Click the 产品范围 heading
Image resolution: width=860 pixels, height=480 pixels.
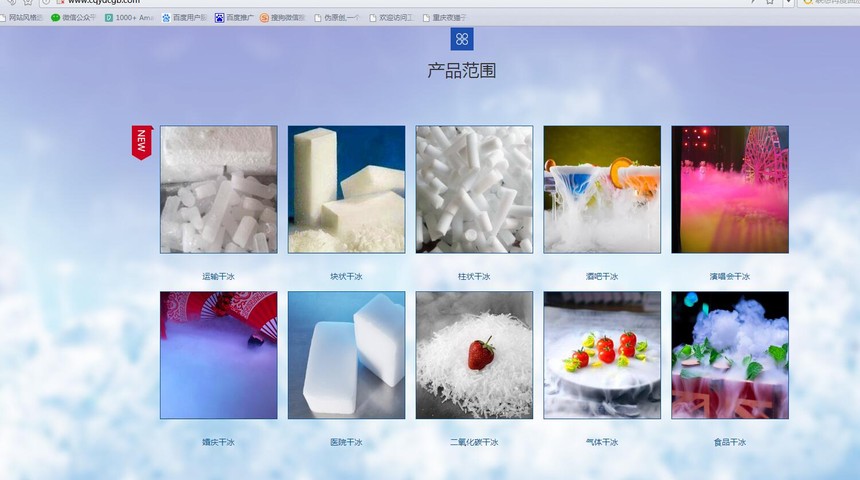[462, 71]
